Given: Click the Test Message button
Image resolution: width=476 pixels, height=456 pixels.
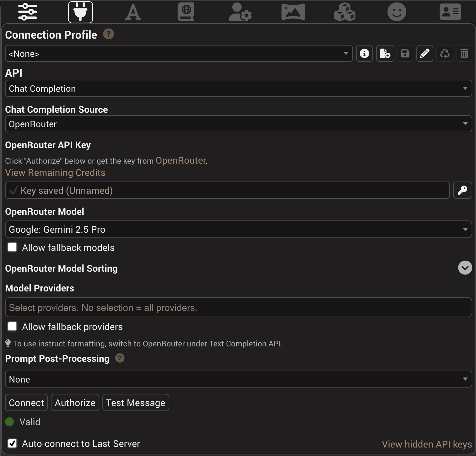Looking at the screenshot, I should pyautogui.click(x=136, y=402).
